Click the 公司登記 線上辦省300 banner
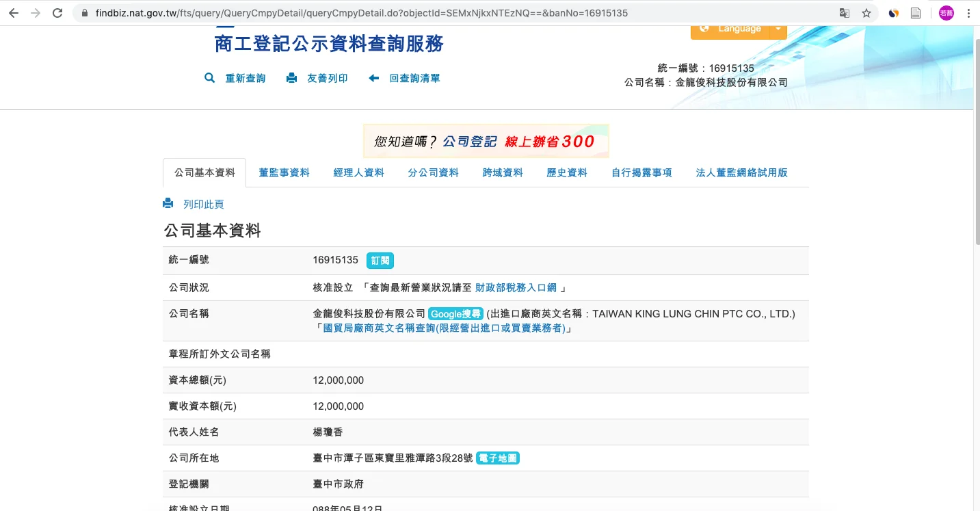Image resolution: width=980 pixels, height=511 pixels. click(486, 141)
